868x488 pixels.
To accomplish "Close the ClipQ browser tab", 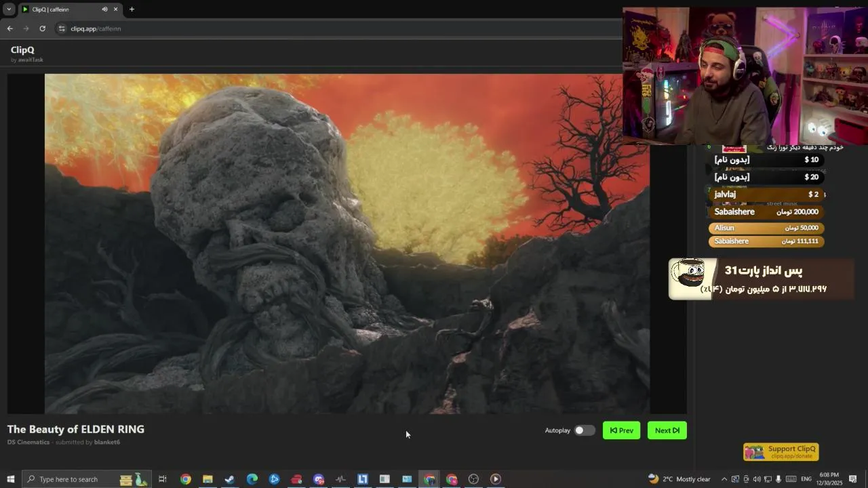I will [x=115, y=9].
